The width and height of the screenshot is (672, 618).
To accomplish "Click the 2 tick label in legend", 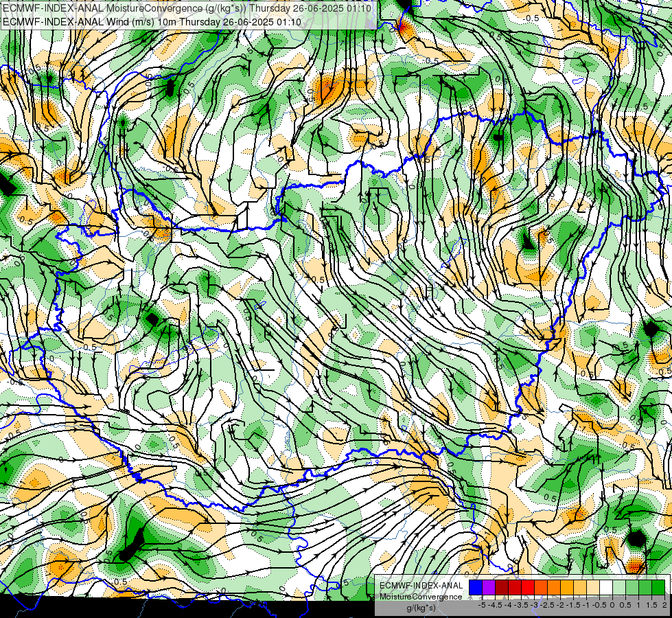I will tap(664, 605).
